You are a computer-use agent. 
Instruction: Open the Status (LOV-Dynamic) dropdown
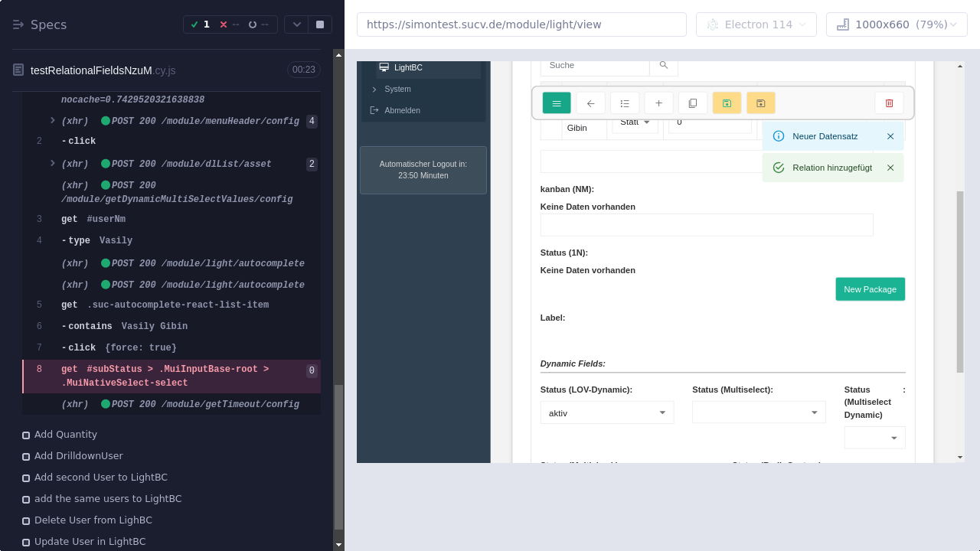[606, 413]
